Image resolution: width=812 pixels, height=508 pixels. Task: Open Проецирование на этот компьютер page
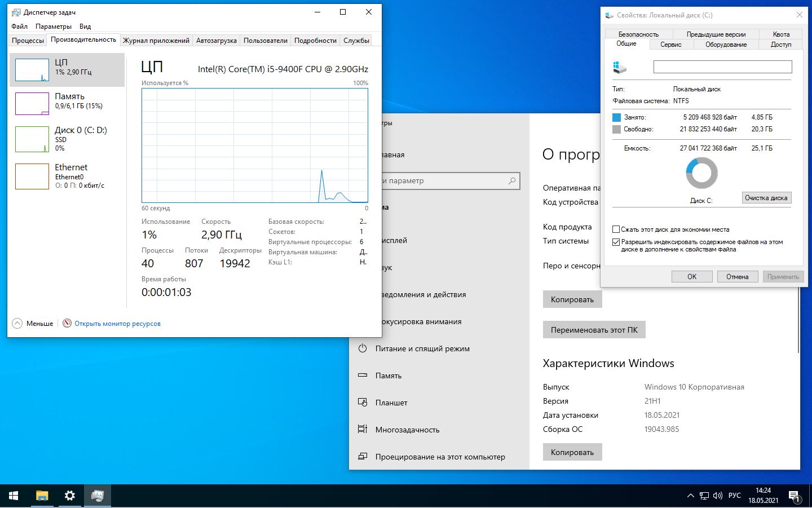(x=439, y=457)
